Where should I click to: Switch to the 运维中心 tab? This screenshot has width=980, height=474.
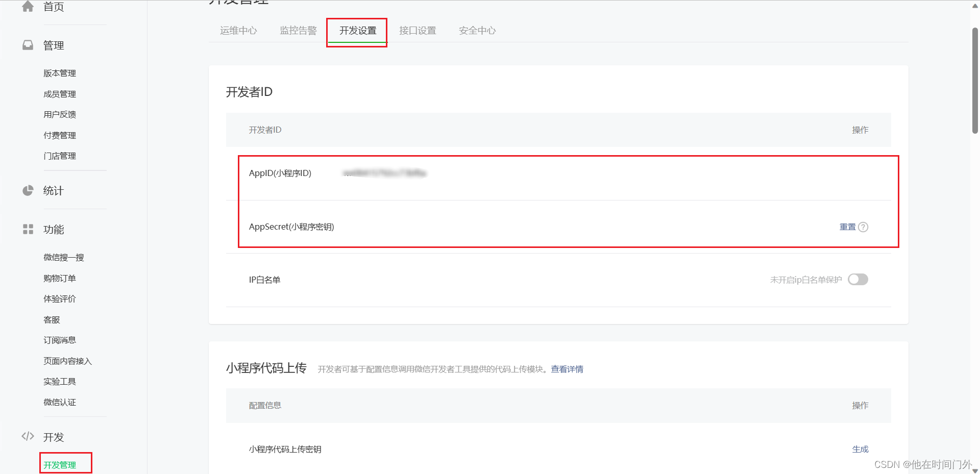238,31
